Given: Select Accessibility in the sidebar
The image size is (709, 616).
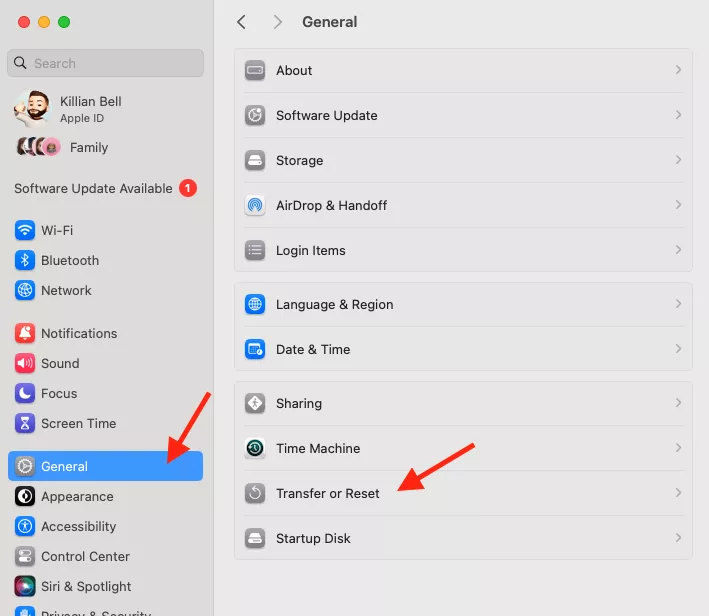Looking at the screenshot, I should (x=105, y=526).
